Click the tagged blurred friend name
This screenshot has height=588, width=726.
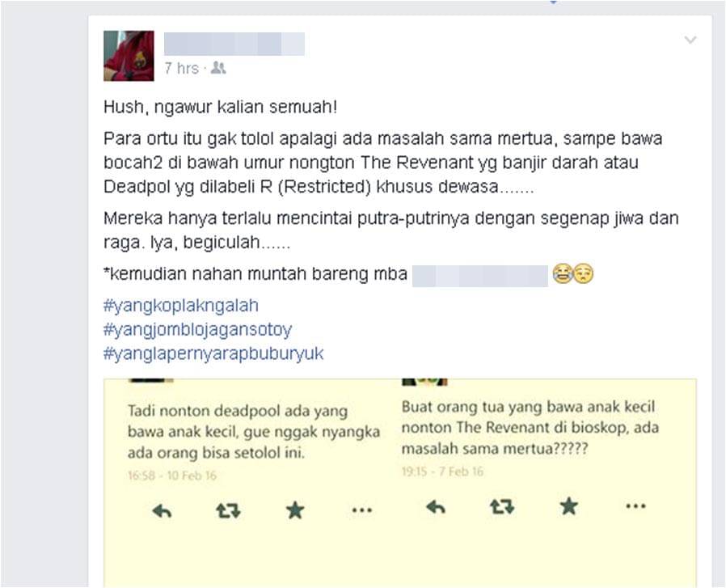click(480, 275)
